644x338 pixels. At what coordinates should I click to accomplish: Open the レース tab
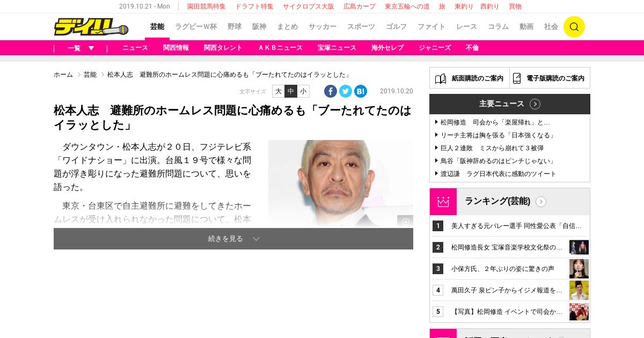[x=466, y=27]
